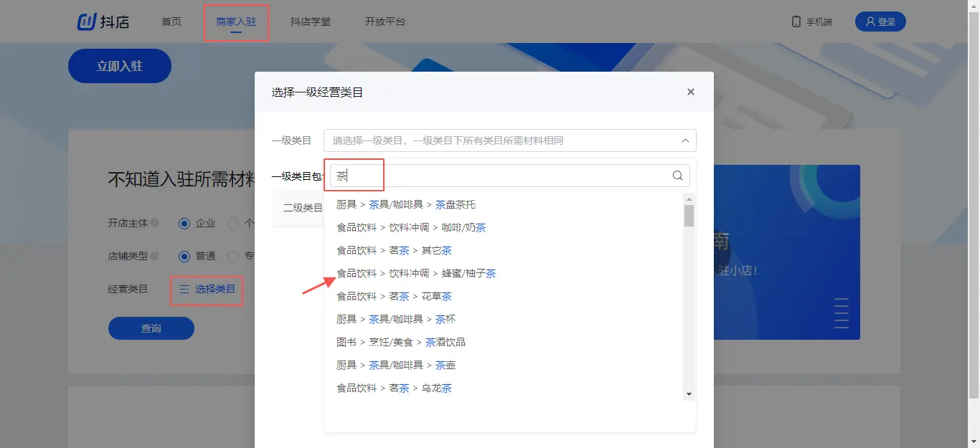
Task: Collapse the category list using the up chevron
Action: [x=685, y=140]
